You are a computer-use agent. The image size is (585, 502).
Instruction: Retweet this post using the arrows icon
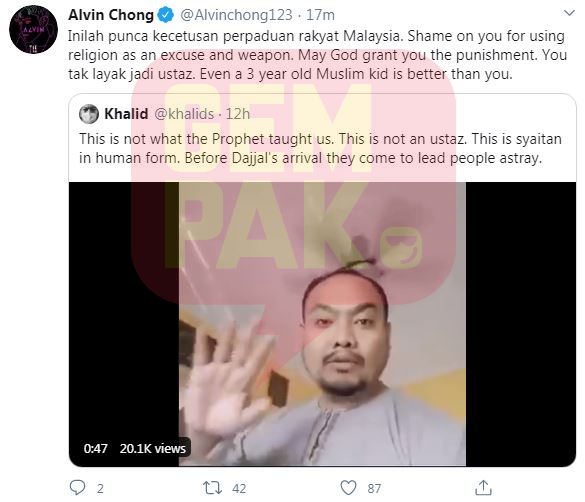[x=212, y=487]
